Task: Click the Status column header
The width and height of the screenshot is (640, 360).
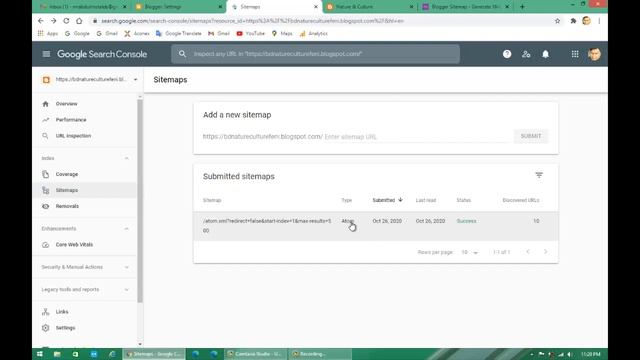Action: [x=463, y=200]
